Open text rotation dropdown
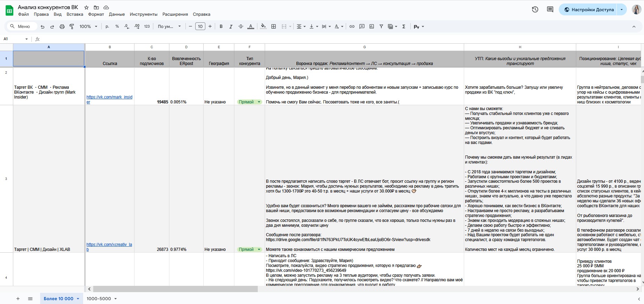This screenshot has width=644, height=304. [339, 27]
